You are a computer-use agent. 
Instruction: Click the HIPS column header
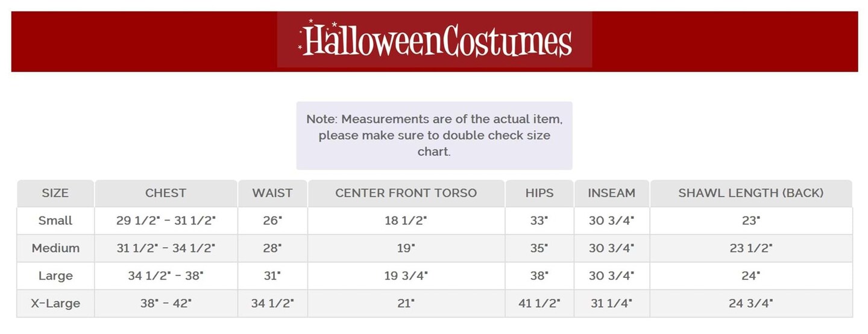[x=539, y=194]
